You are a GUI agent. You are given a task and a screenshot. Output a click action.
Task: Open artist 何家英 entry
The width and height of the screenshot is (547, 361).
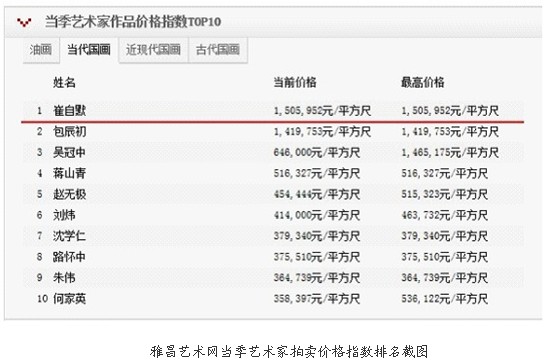pos(69,299)
